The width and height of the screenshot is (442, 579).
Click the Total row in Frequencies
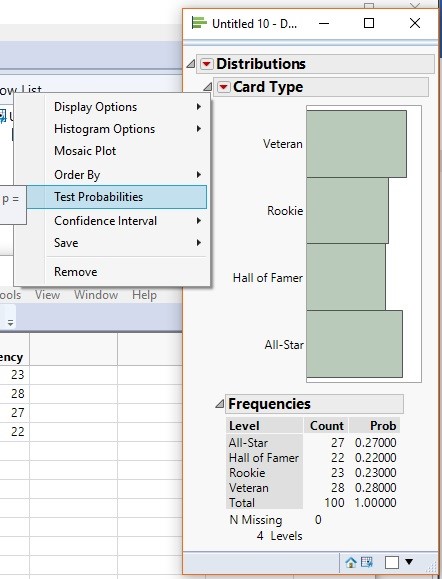[x=242, y=503]
